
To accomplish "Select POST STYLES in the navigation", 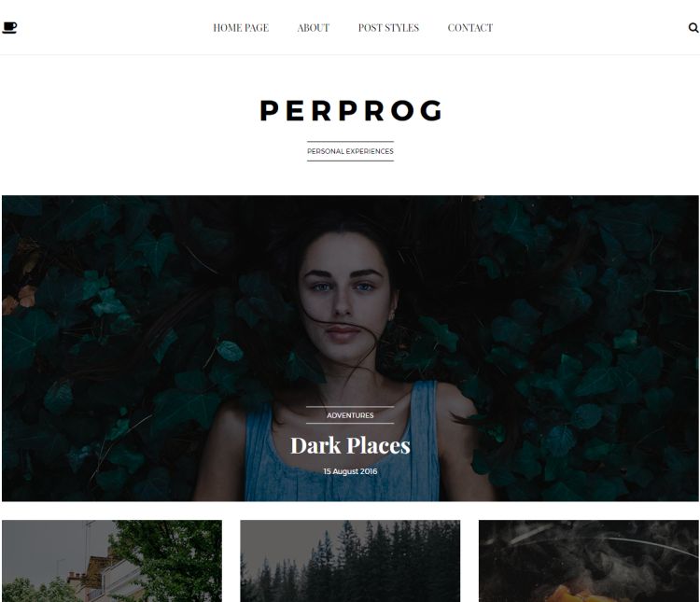I will 388,28.
